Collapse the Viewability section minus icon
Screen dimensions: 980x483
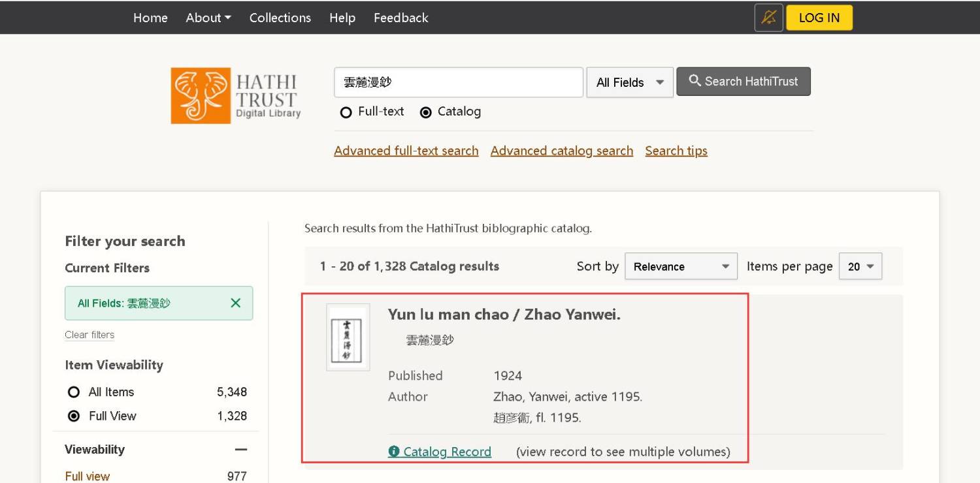[x=241, y=450]
